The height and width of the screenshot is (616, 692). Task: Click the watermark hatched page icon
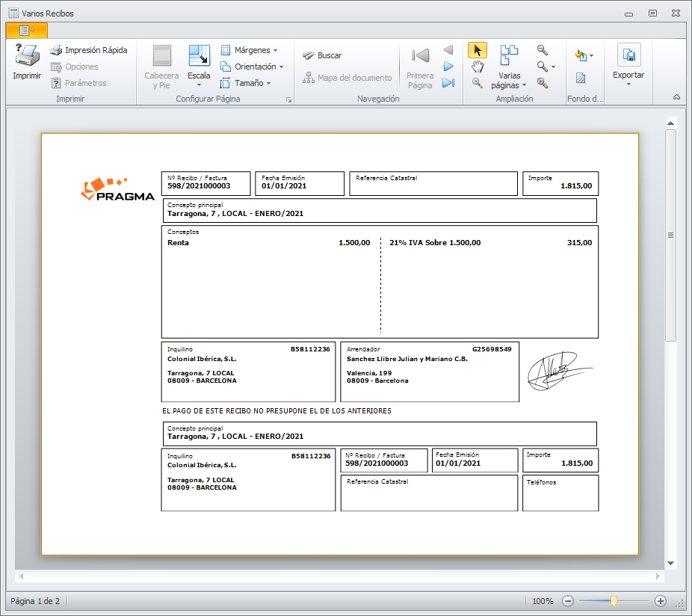(581, 78)
